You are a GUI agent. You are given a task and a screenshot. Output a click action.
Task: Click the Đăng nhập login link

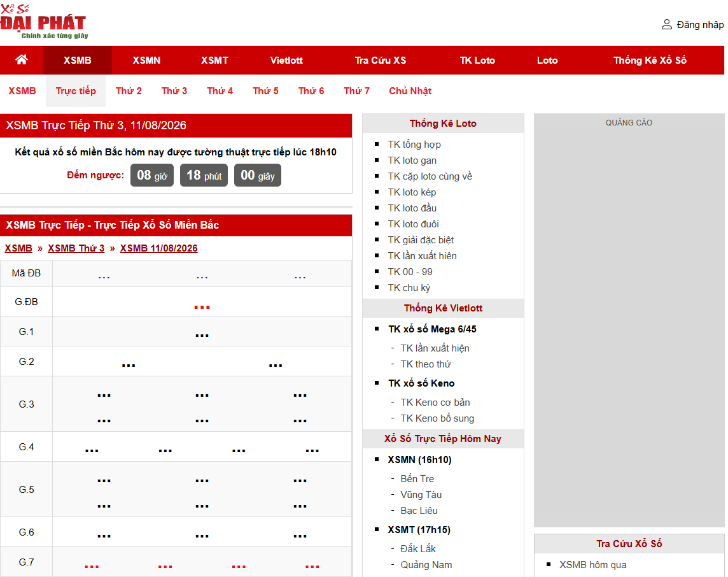pos(700,25)
